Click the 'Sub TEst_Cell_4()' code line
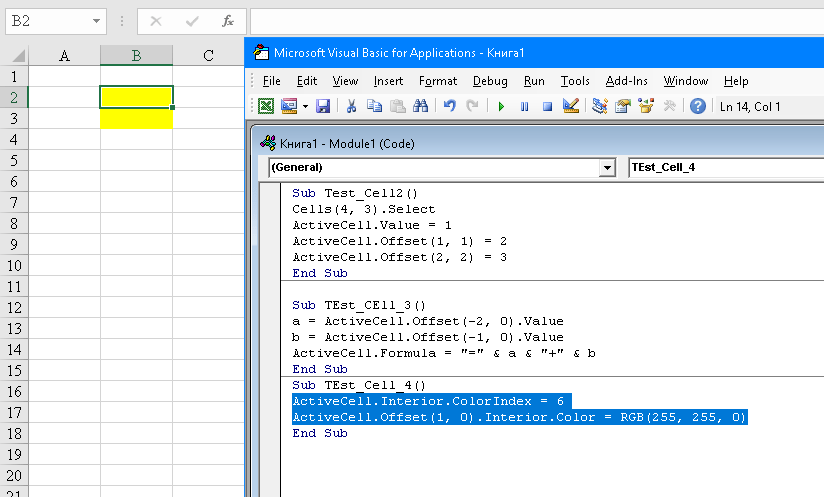824x497 pixels. (x=359, y=385)
